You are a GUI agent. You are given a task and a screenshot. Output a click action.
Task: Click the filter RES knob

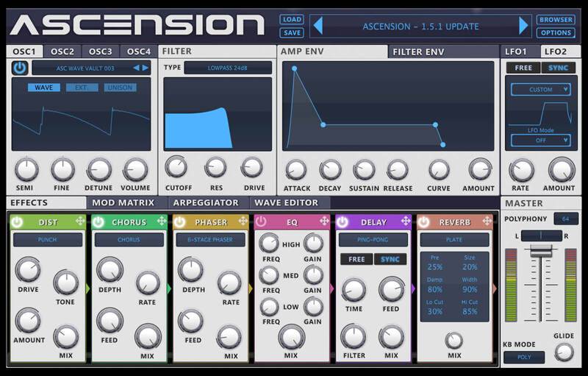click(x=215, y=167)
